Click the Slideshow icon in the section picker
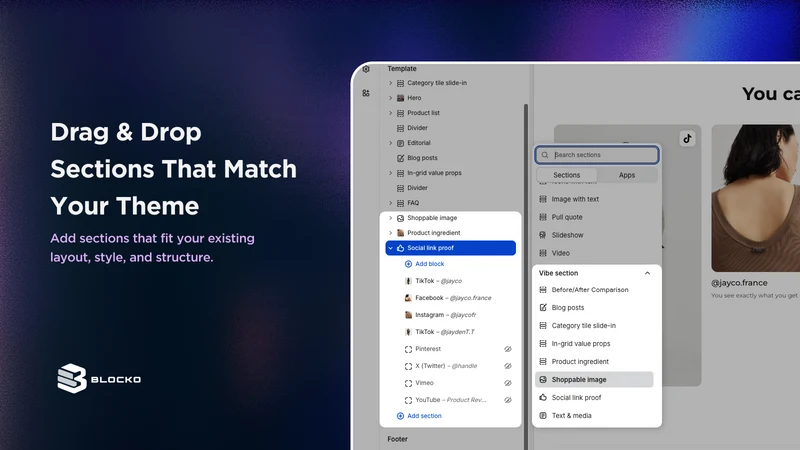 (x=543, y=235)
